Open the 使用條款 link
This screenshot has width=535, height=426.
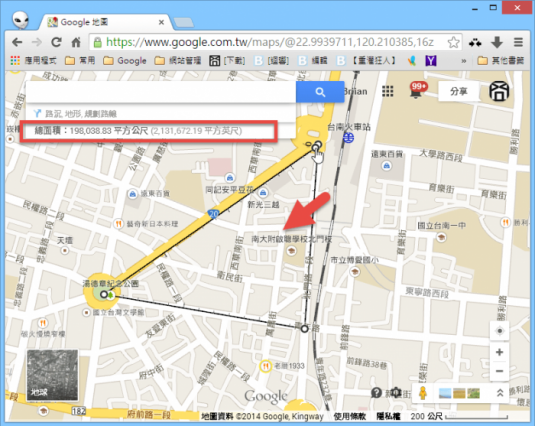[x=350, y=416]
